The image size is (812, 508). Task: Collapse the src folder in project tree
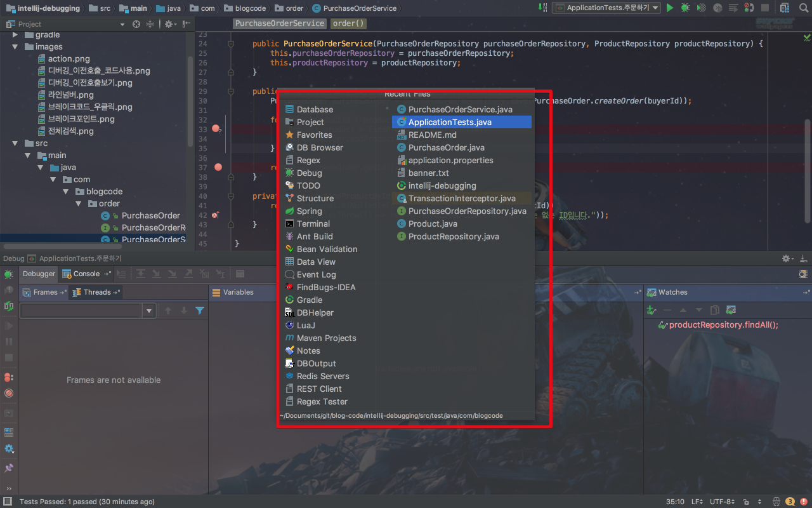tap(16, 143)
